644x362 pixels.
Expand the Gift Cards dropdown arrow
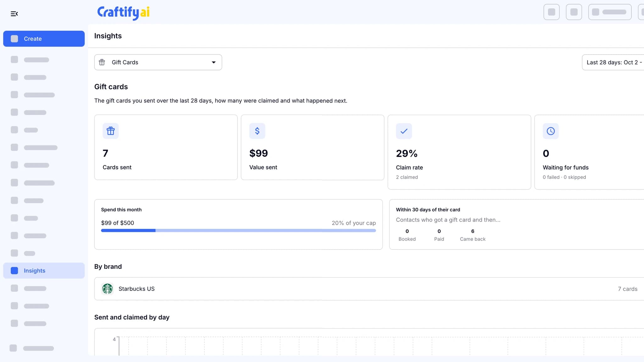point(214,62)
